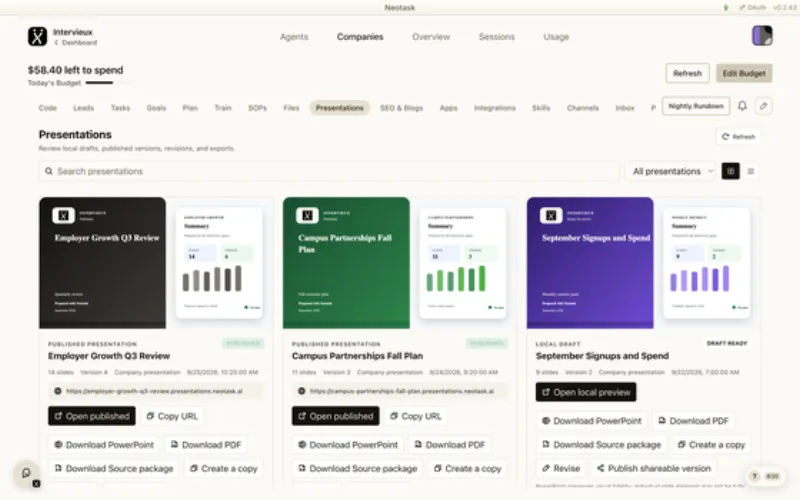Switch to the Apps tab
This screenshot has width=800, height=500.
448,108
